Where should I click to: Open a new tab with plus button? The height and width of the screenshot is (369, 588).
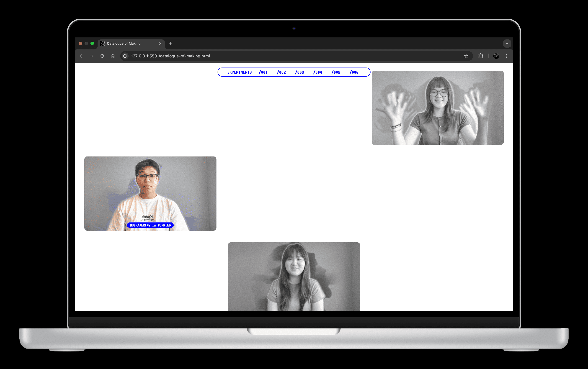coord(171,43)
